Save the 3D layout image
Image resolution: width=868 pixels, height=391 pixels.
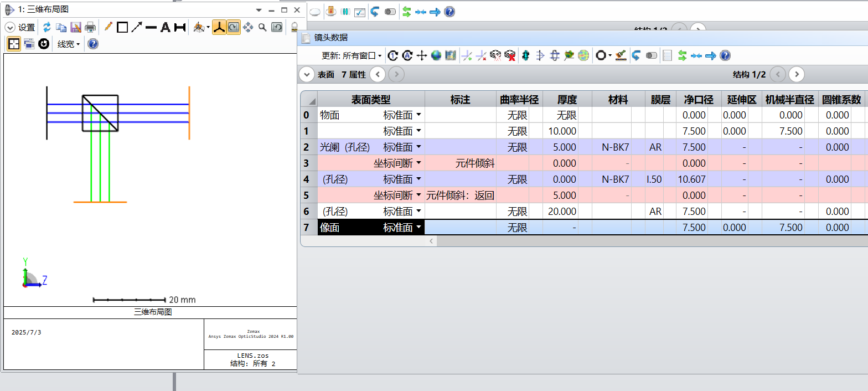point(76,27)
